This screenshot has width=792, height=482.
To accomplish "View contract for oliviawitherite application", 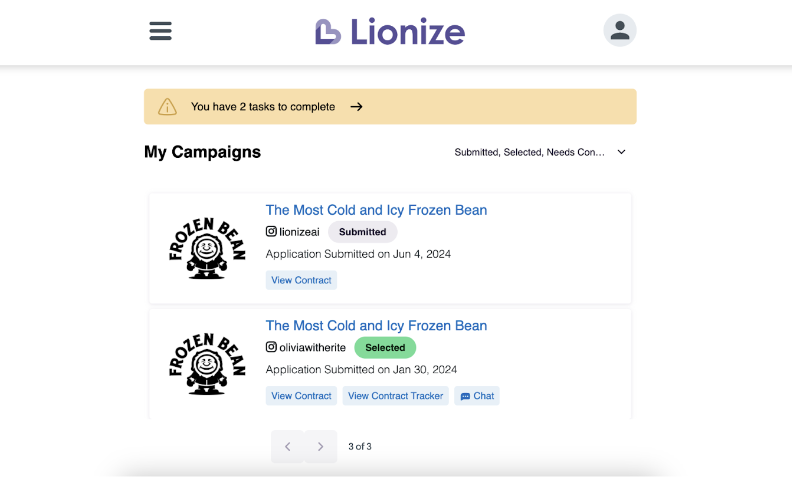I will [301, 396].
